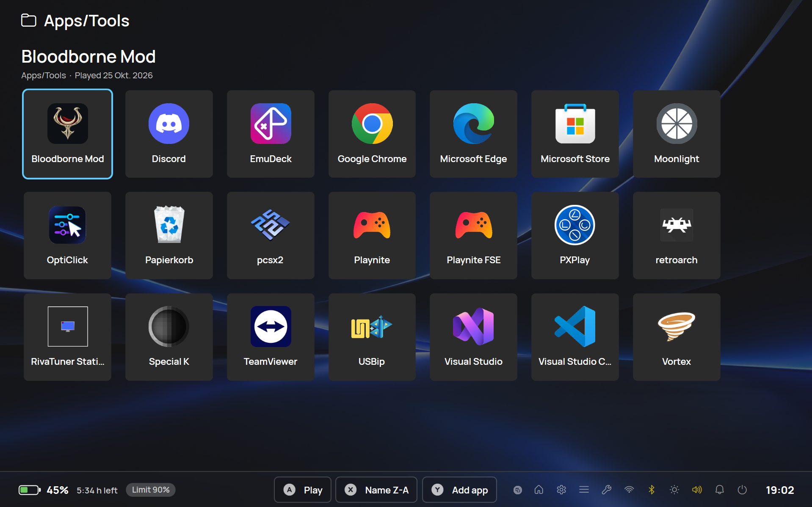Launch the USBip app
This screenshot has height=507, width=812.
(x=372, y=337)
